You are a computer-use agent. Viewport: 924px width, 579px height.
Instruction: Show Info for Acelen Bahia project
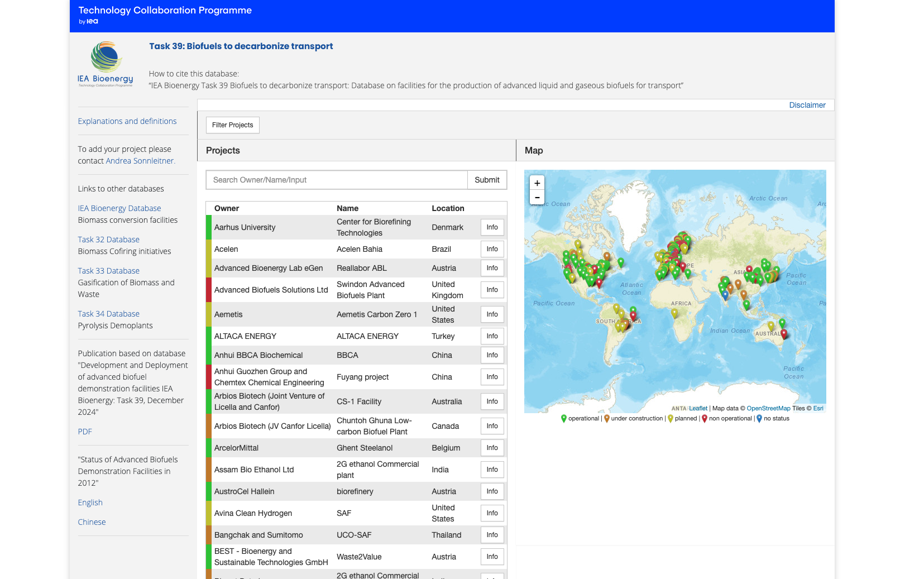(492, 249)
